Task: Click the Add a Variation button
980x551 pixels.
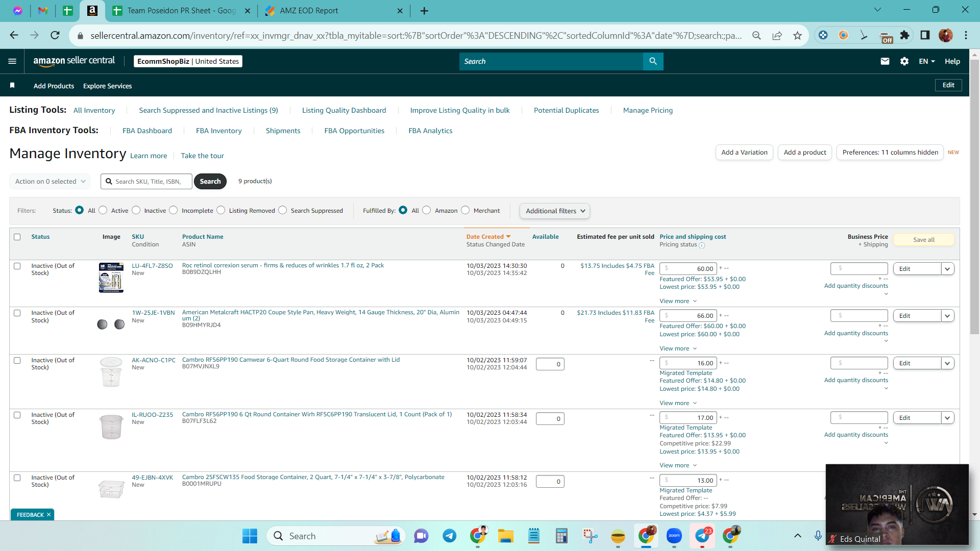Action: click(744, 152)
